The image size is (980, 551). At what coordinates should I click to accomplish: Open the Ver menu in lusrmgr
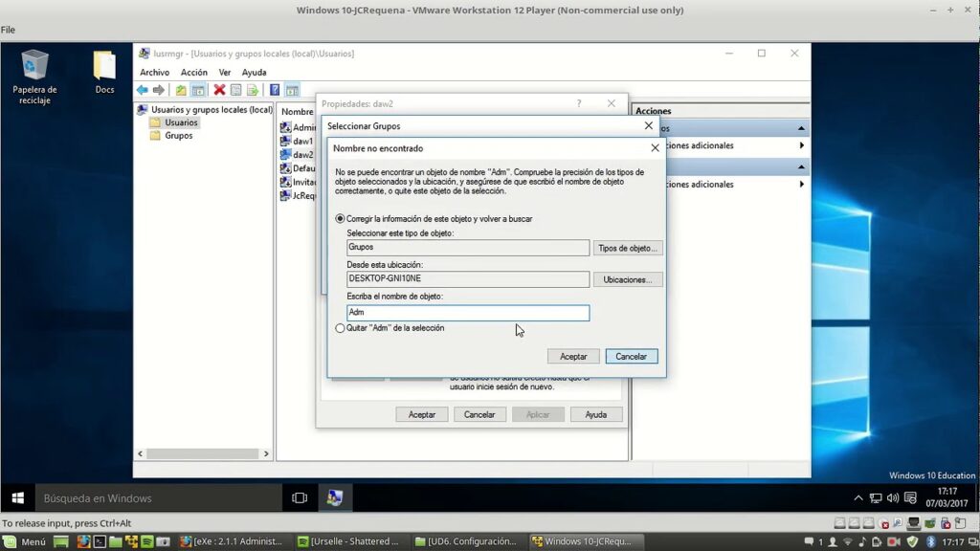224,72
